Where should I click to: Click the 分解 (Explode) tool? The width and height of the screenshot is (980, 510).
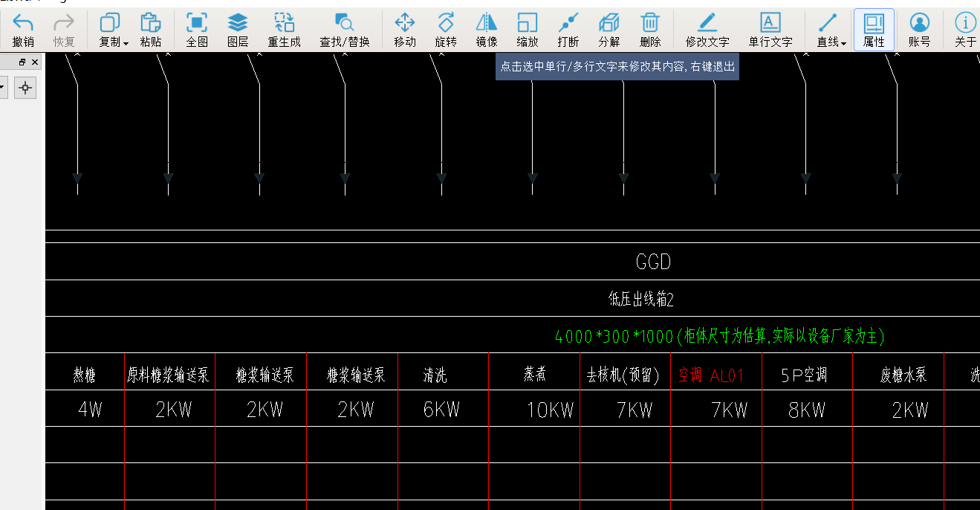(609, 30)
